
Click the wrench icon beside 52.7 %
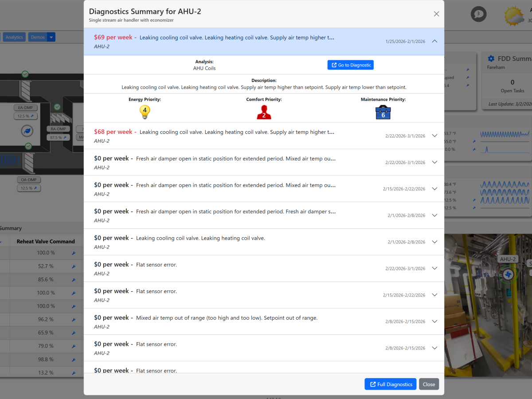click(x=74, y=266)
